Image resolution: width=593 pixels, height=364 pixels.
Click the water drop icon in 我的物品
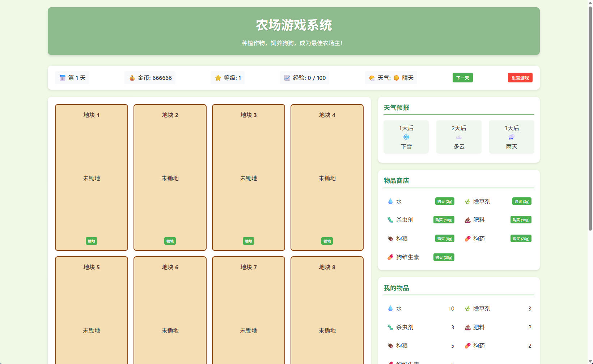click(x=390, y=308)
